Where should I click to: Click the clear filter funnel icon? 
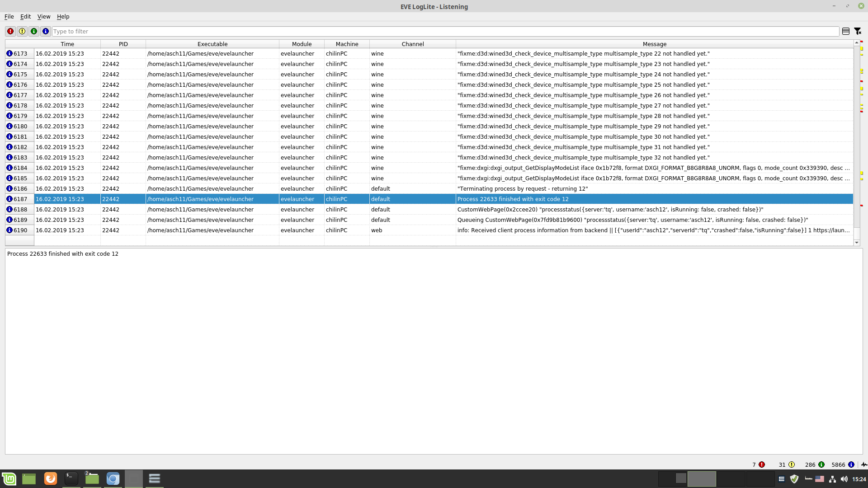(x=858, y=31)
